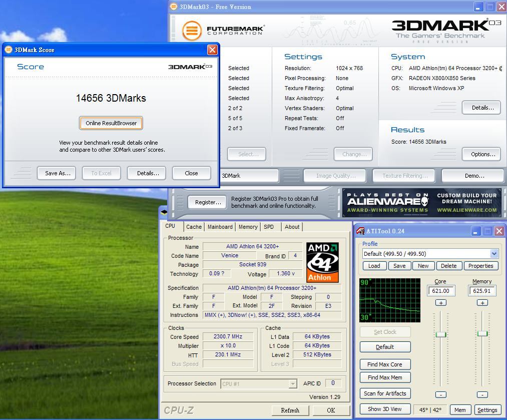Image resolution: width=507 pixels, height=420 pixels.
Task: Open the Online ResultBrowser
Action: (x=111, y=123)
